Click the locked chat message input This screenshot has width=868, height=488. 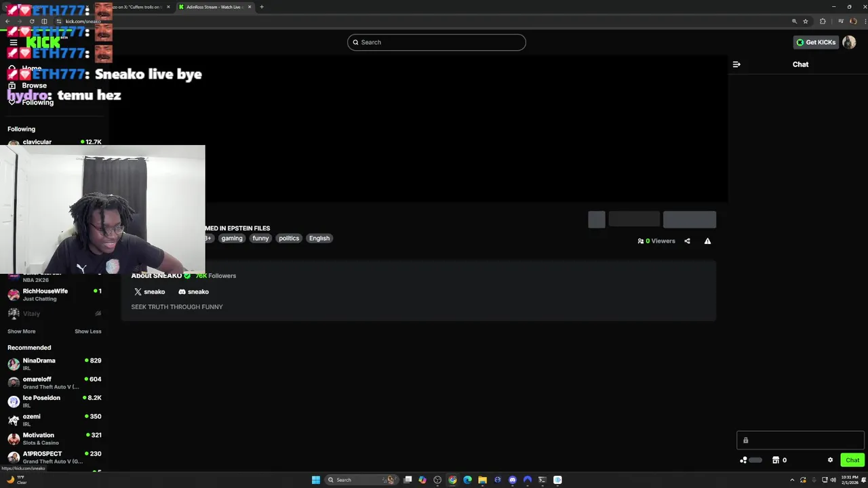pos(800,441)
